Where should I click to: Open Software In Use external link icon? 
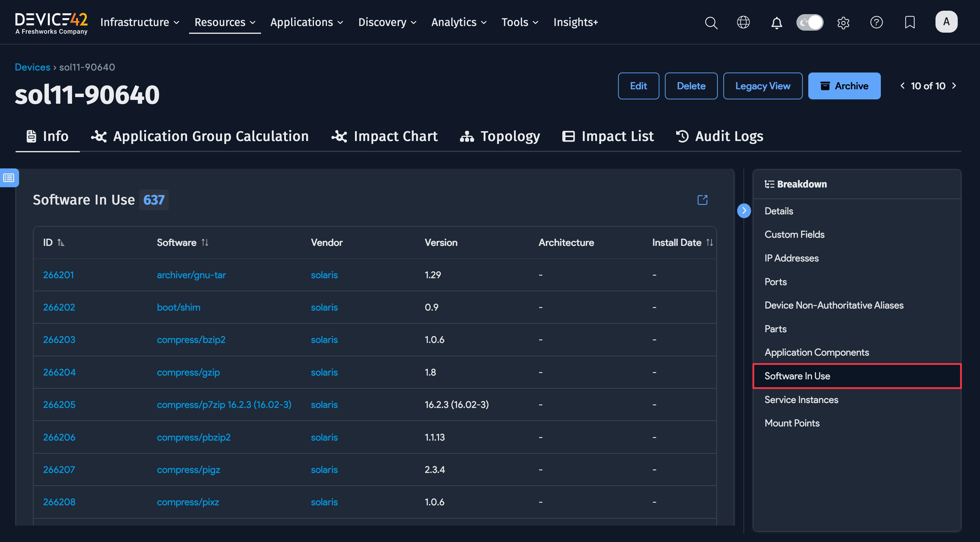[703, 200]
